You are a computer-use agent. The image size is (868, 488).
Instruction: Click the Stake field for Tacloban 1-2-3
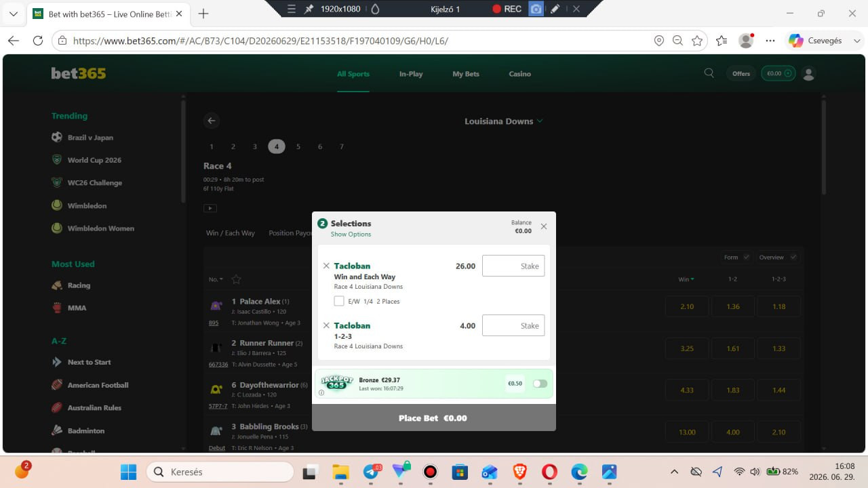click(513, 325)
